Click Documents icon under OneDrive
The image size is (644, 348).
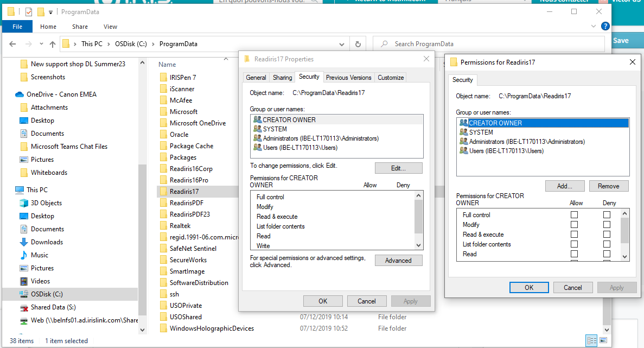[24, 134]
